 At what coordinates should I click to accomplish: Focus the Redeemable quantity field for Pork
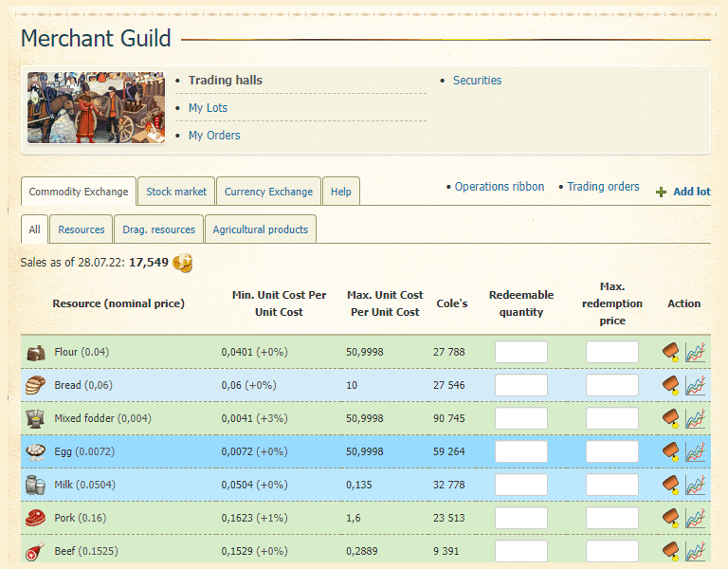(x=521, y=518)
